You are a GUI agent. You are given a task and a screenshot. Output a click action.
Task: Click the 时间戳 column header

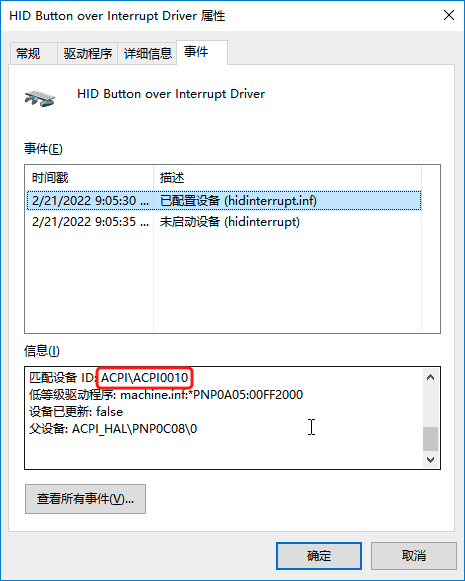[x=89, y=178]
